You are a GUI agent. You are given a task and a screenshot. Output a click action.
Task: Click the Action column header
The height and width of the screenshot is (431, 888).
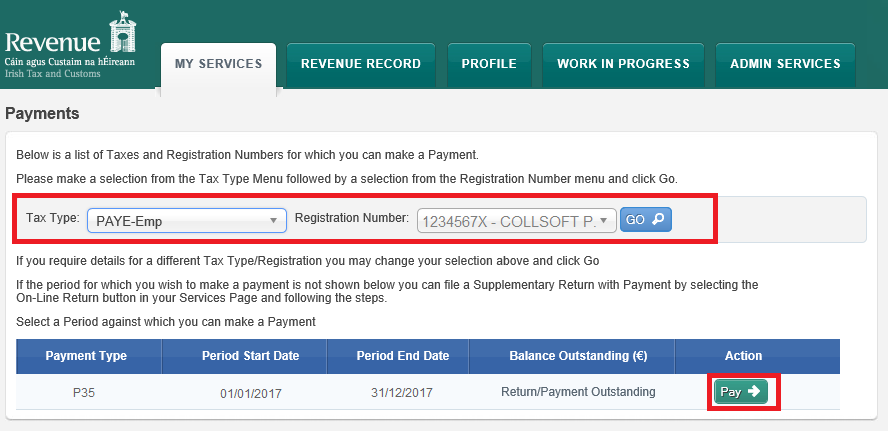(x=743, y=356)
